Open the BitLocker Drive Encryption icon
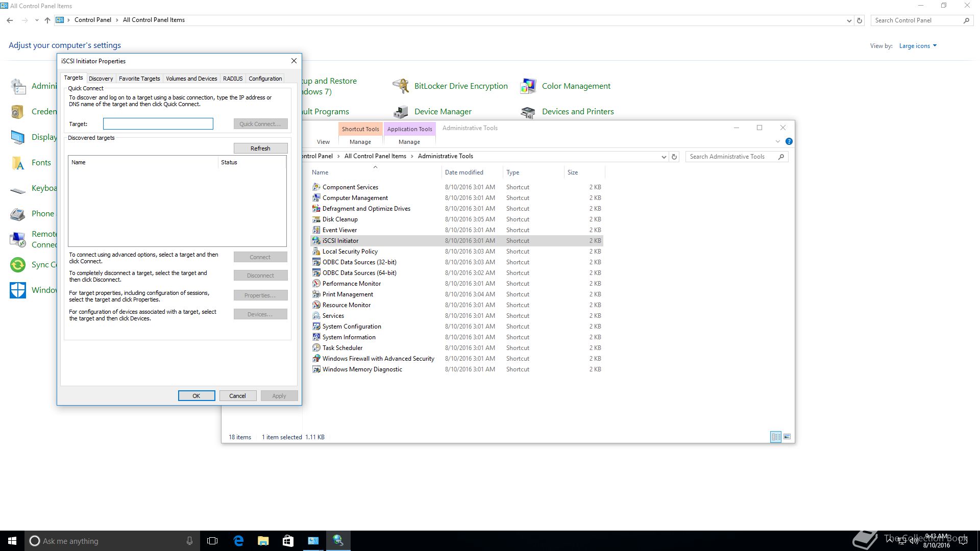This screenshot has width=980, height=551. click(x=401, y=86)
